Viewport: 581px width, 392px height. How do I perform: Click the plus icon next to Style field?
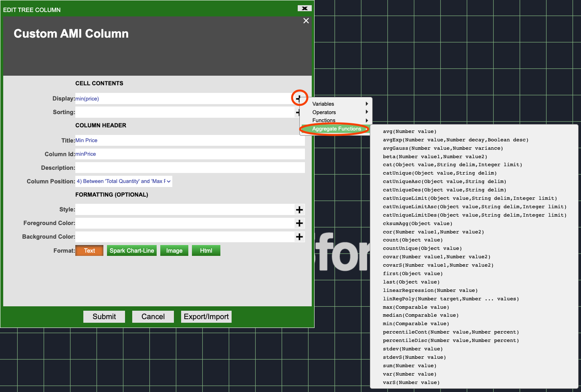point(299,209)
